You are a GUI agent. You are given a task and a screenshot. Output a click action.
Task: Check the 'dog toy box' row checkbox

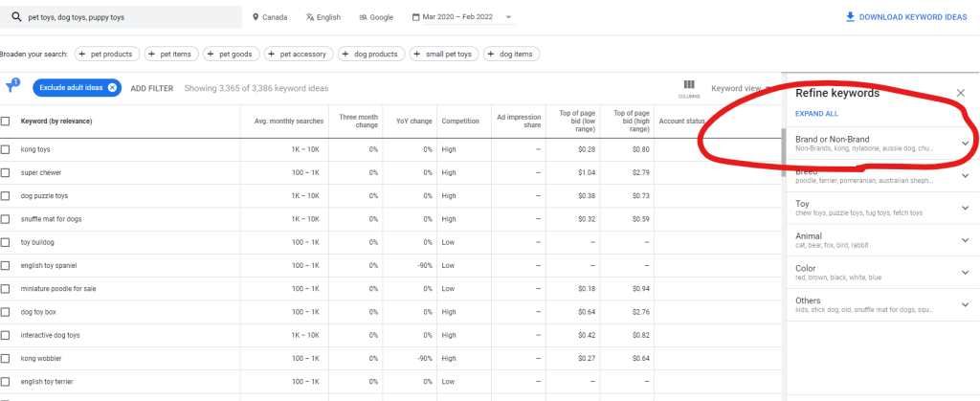(x=5, y=312)
